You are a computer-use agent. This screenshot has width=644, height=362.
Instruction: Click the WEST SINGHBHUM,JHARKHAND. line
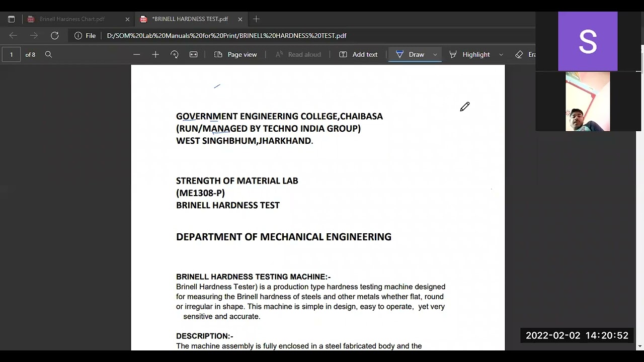(245, 141)
